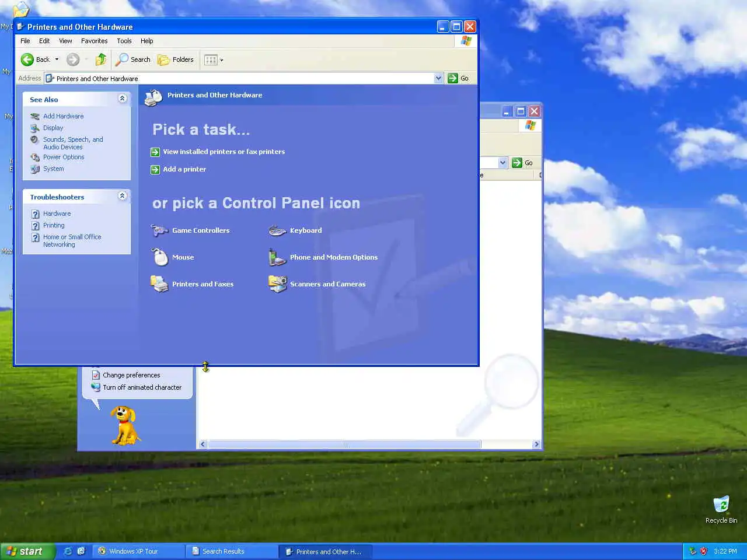Collapse the Troubleshooters panel
This screenshot has width=747, height=560.
tap(122, 196)
